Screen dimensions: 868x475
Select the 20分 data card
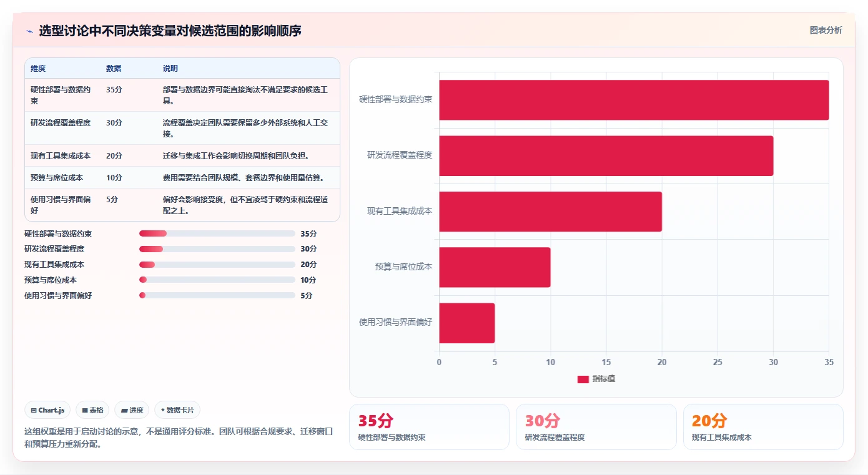pyautogui.click(x=763, y=427)
